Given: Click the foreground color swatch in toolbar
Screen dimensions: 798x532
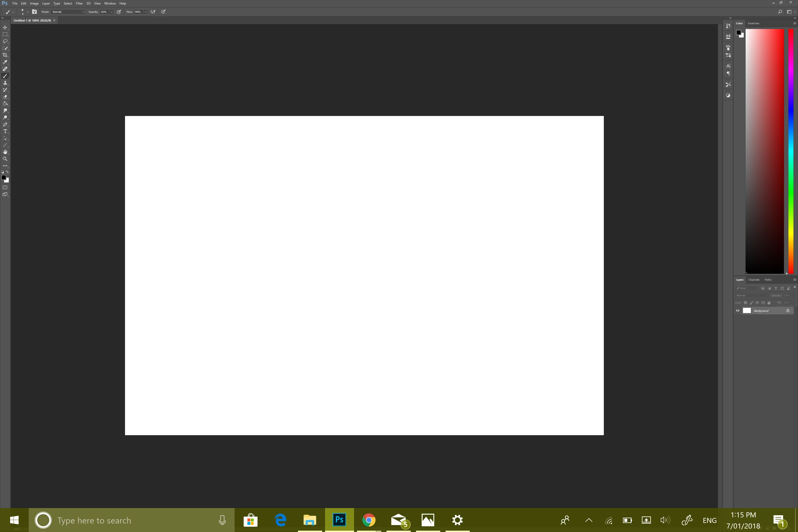Looking at the screenshot, I should coord(3,177).
